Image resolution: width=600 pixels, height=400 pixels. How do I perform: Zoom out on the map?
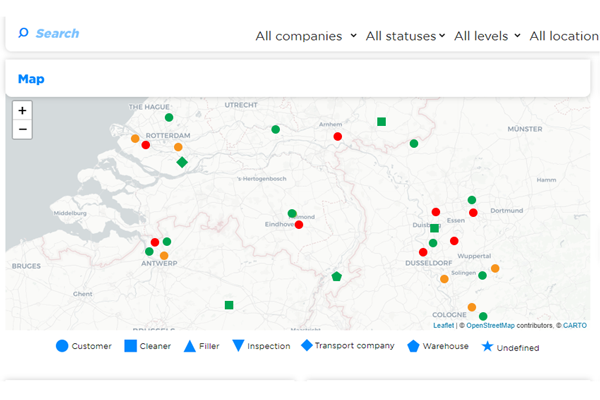tap(22, 129)
